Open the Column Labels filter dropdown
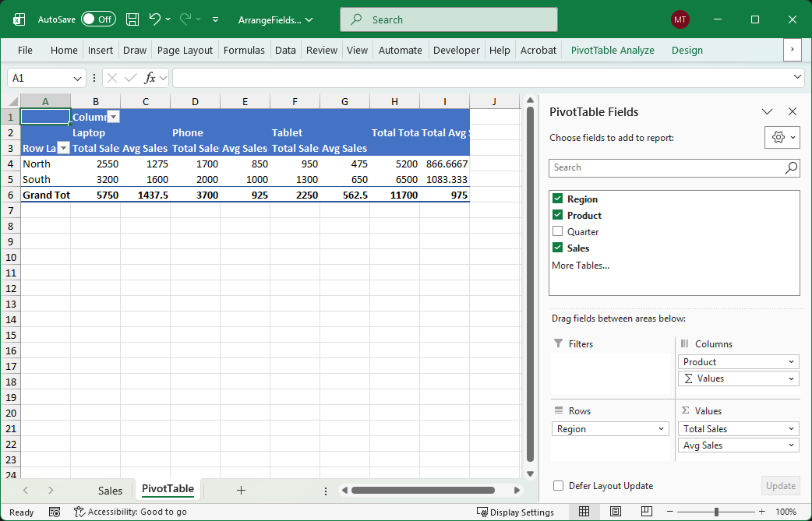The image size is (812, 521). 114,117
